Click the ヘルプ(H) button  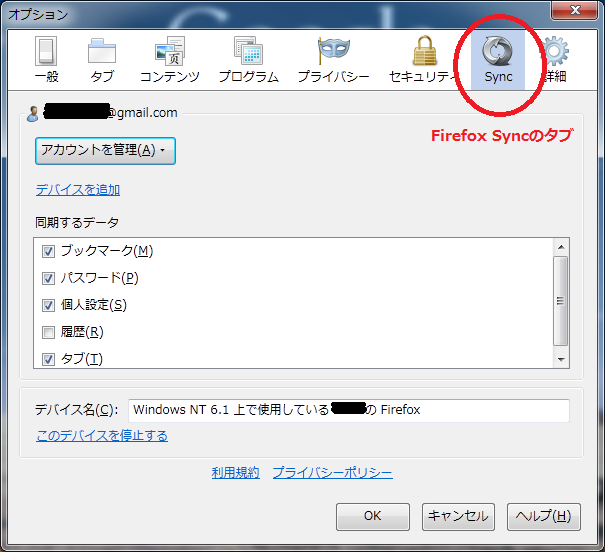(544, 517)
